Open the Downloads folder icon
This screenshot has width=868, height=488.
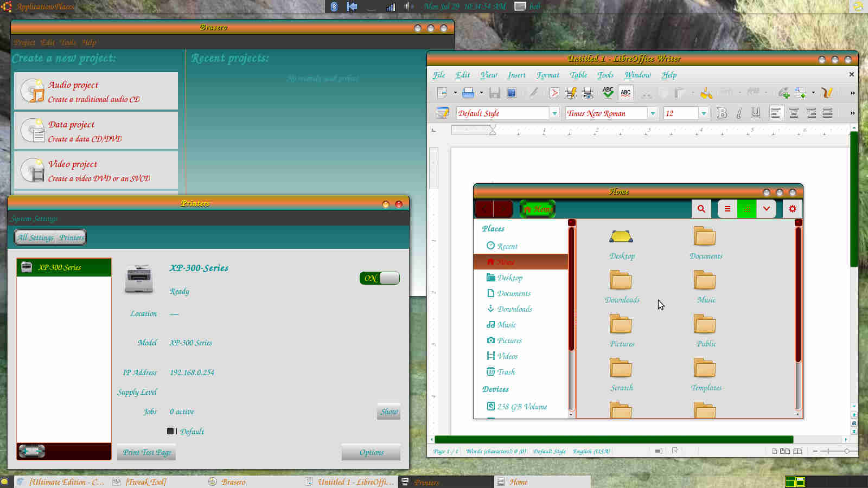pyautogui.click(x=622, y=287)
